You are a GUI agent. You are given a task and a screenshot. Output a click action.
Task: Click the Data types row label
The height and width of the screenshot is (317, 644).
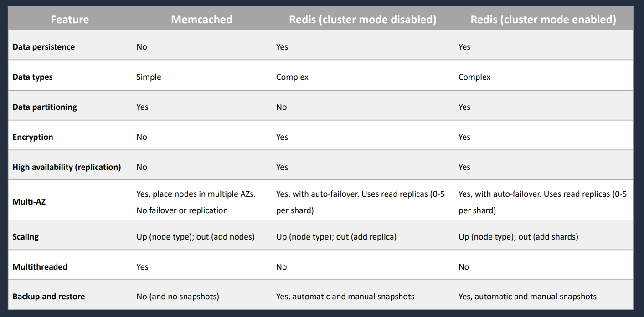[x=32, y=77]
